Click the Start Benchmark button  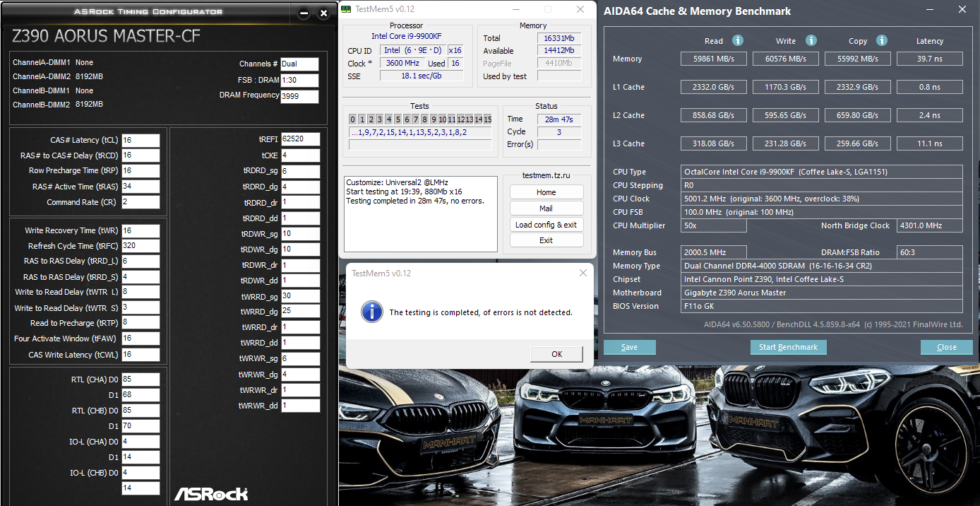coord(788,347)
